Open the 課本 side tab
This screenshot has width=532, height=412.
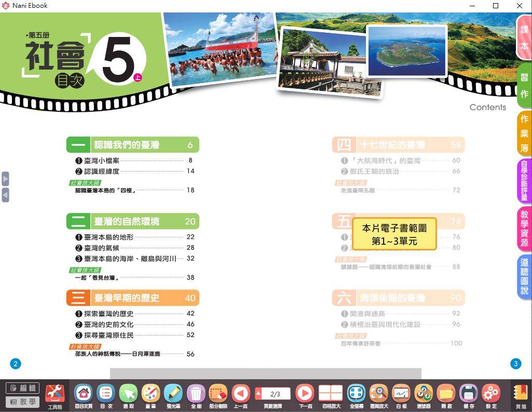click(524, 38)
